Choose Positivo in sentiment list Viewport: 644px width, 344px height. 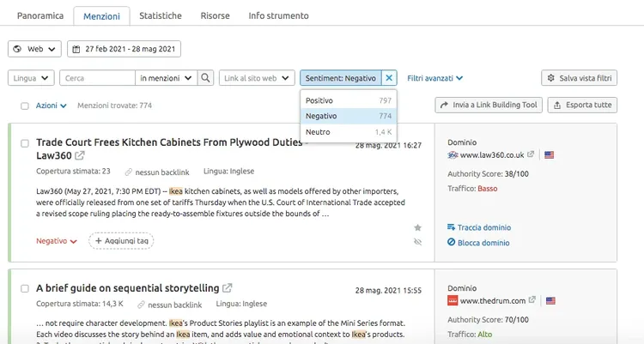point(349,100)
